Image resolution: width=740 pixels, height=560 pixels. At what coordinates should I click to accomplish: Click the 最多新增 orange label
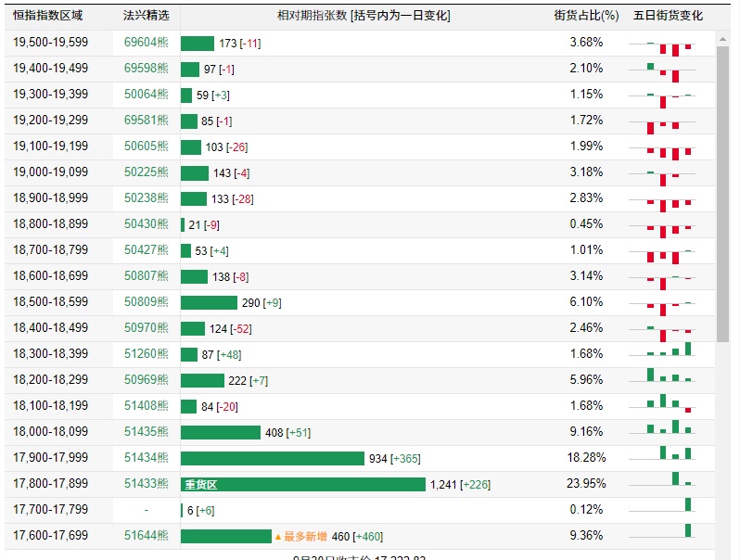pos(301,537)
